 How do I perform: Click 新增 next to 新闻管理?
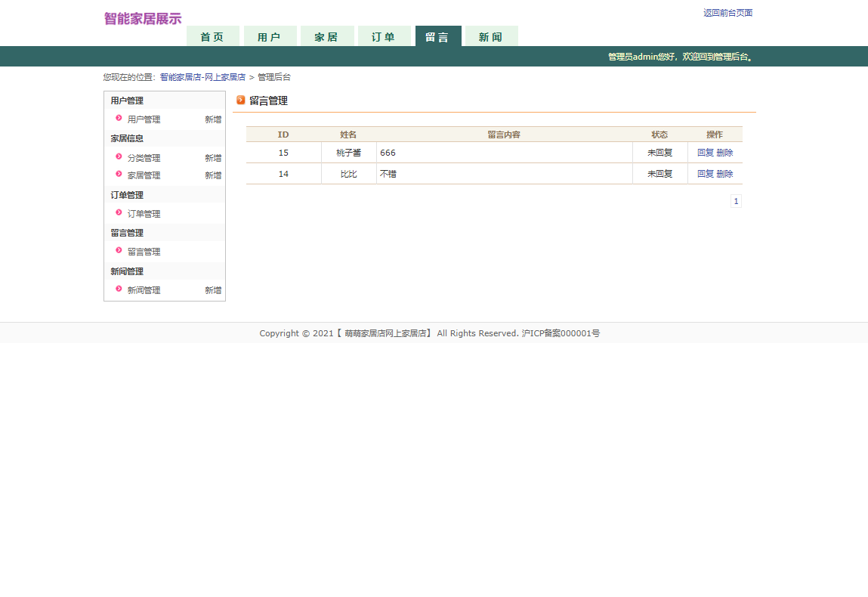212,289
